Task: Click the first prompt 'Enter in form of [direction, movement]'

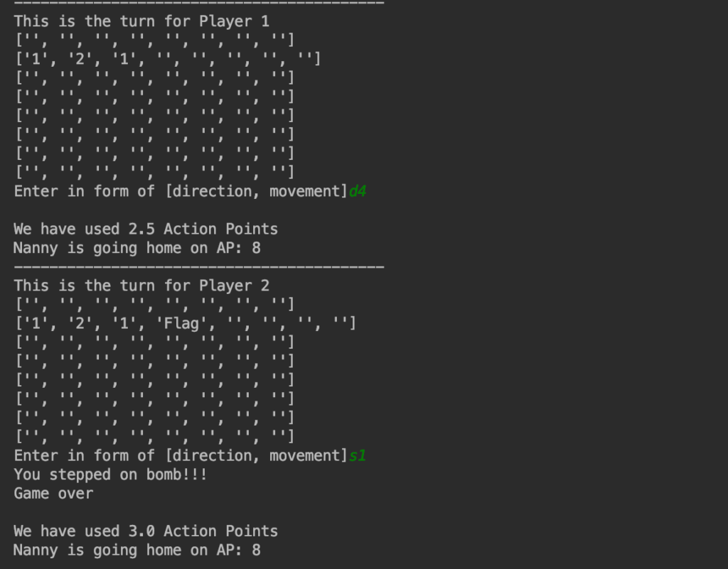Action: point(181,191)
